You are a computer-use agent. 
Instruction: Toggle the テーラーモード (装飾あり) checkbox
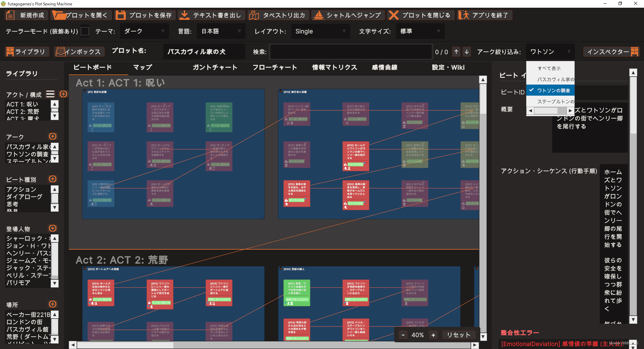coord(85,31)
